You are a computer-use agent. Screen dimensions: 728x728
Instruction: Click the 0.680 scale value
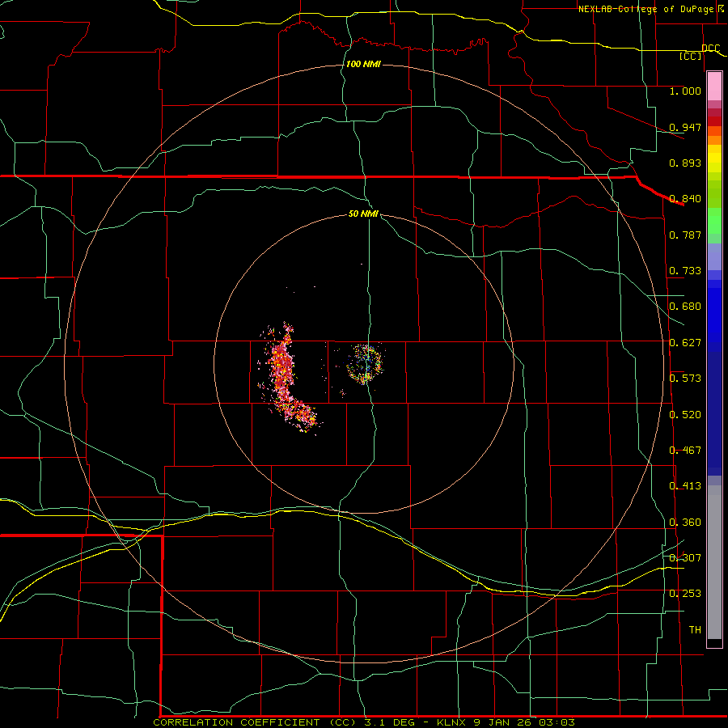[685, 307]
